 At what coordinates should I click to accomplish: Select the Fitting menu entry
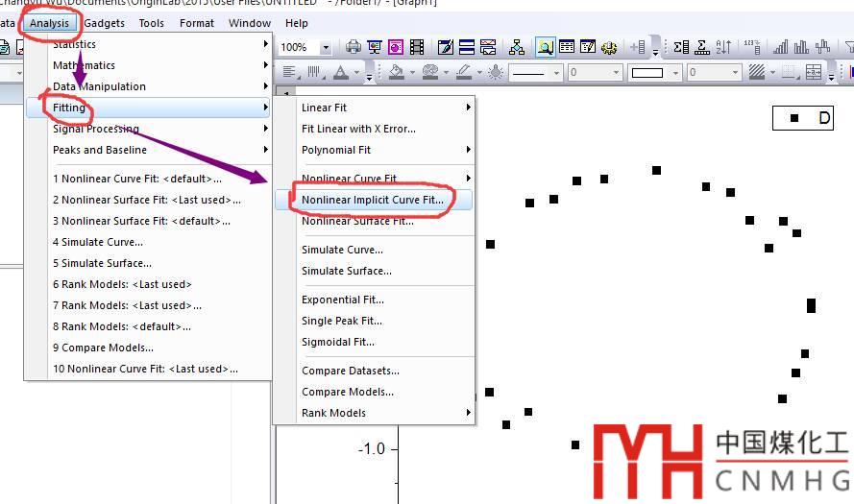point(148,108)
